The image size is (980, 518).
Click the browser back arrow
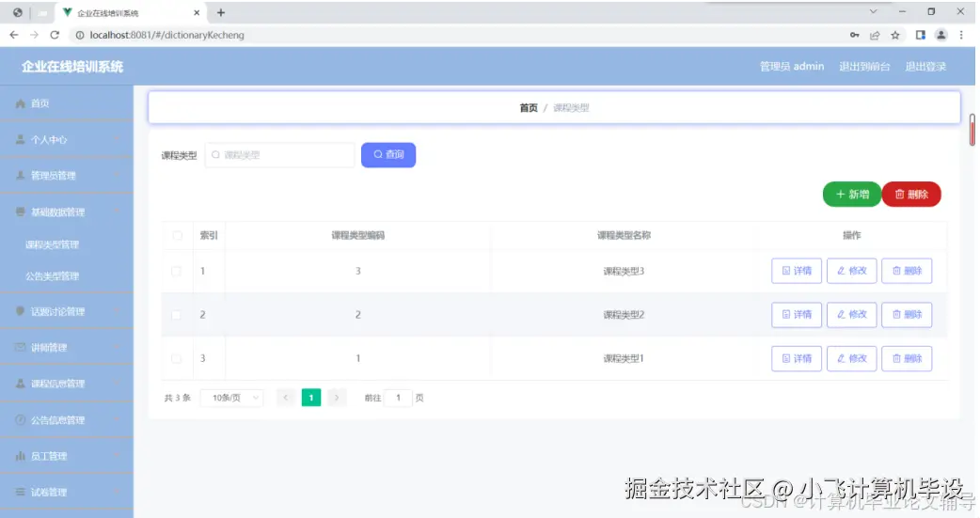coord(14,35)
